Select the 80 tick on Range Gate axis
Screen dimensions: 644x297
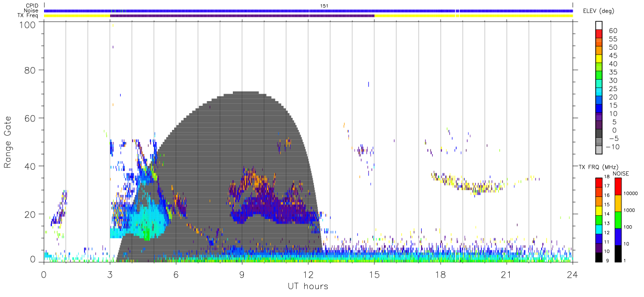tap(30, 70)
